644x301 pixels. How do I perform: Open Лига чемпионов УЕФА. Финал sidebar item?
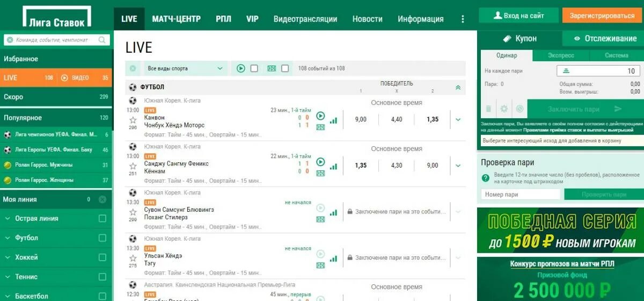[56, 135]
